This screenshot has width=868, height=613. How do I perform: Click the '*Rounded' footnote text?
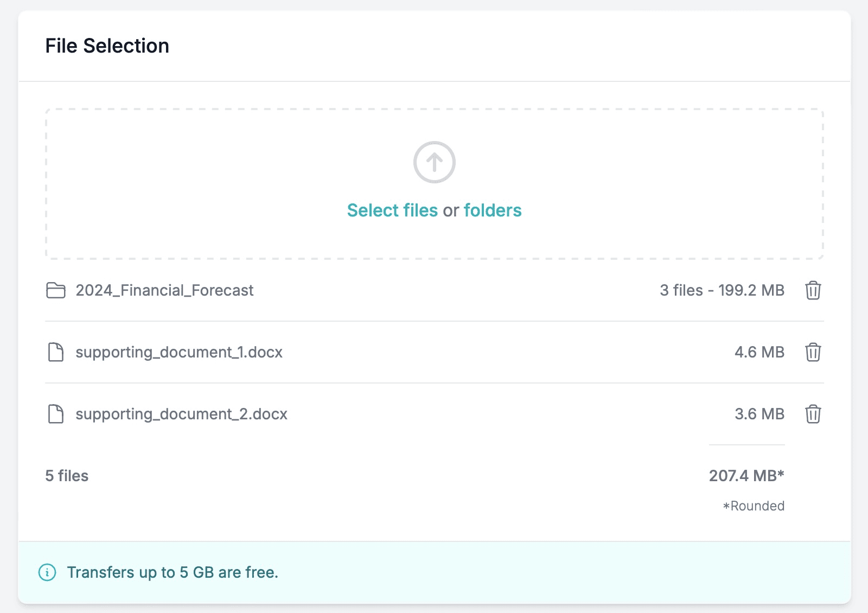click(x=754, y=506)
